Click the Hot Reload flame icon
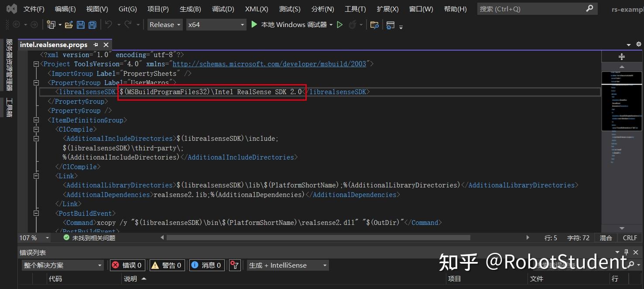 point(353,25)
